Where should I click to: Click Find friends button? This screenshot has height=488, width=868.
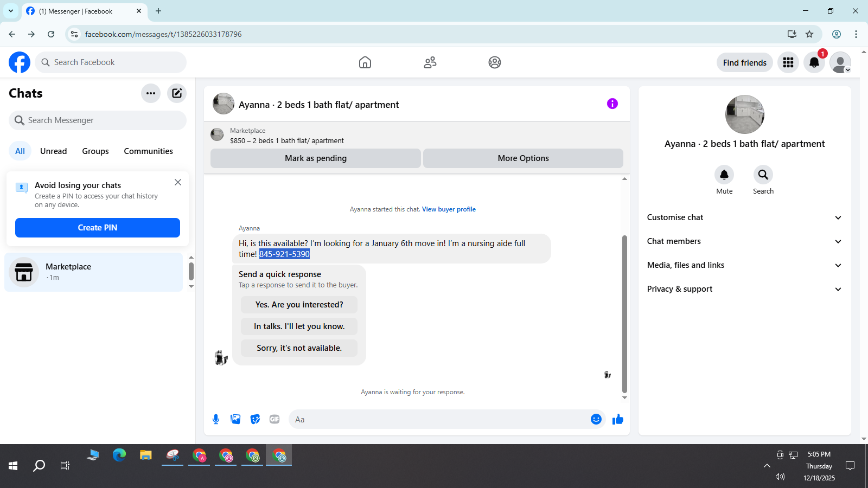click(745, 62)
